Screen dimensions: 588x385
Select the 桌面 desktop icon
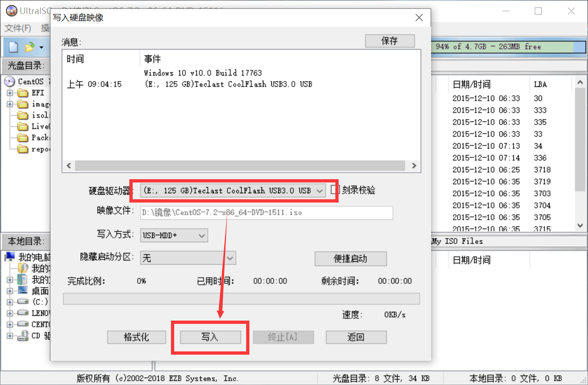coord(23,291)
